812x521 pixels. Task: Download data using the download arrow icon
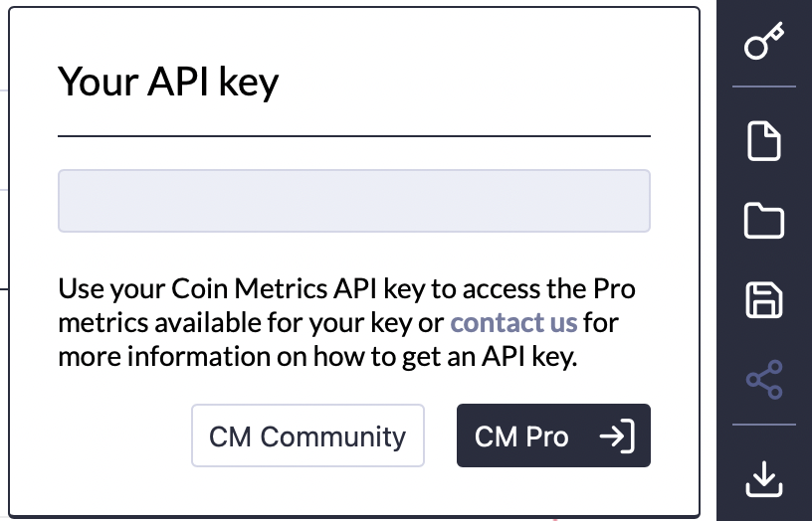(x=764, y=479)
